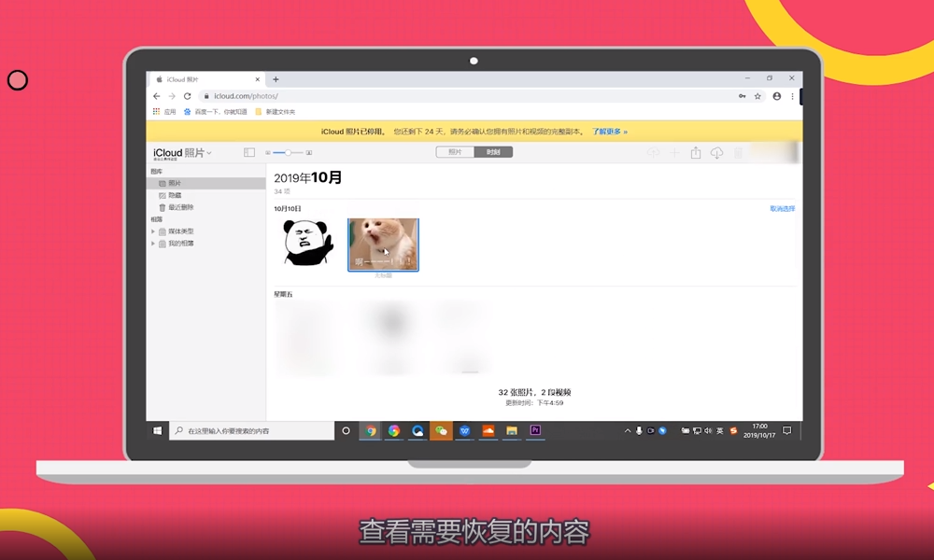The height and width of the screenshot is (560, 934).
Task: Open the Windows notification center icon
Action: pos(786,430)
